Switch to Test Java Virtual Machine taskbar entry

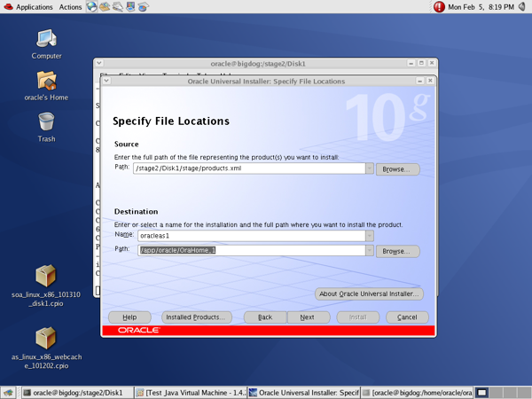(x=191, y=393)
